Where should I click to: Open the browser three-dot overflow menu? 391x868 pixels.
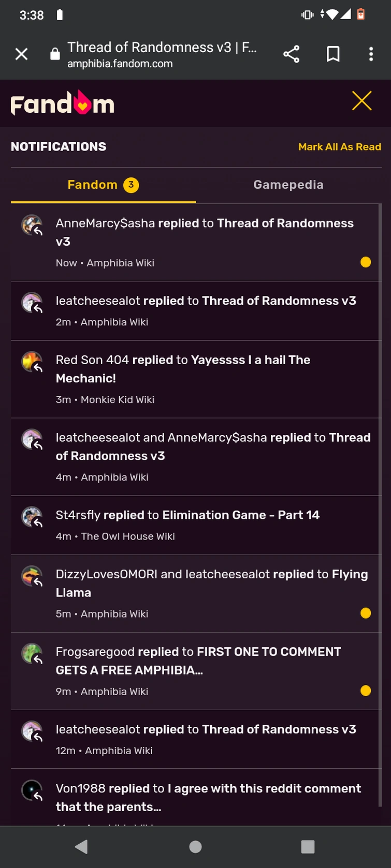371,54
